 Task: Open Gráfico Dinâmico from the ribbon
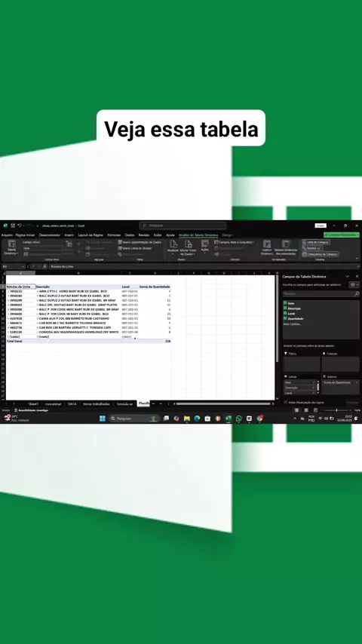[x=267, y=244]
